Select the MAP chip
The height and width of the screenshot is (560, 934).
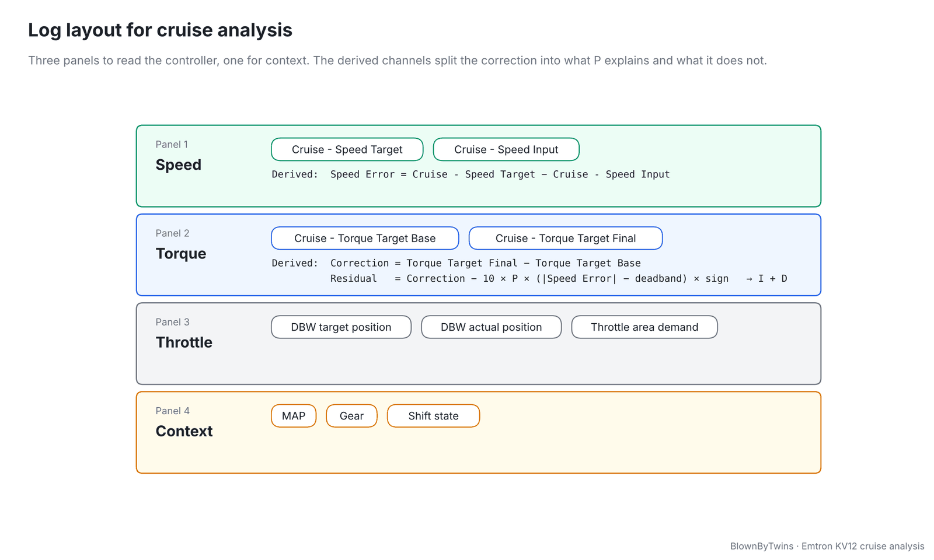coord(294,416)
